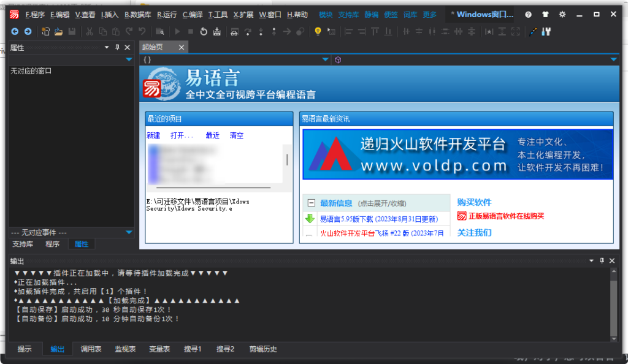Open the 输出 panel options dropdown arrow
The width and height of the screenshot is (628, 364).
pyautogui.click(x=591, y=261)
